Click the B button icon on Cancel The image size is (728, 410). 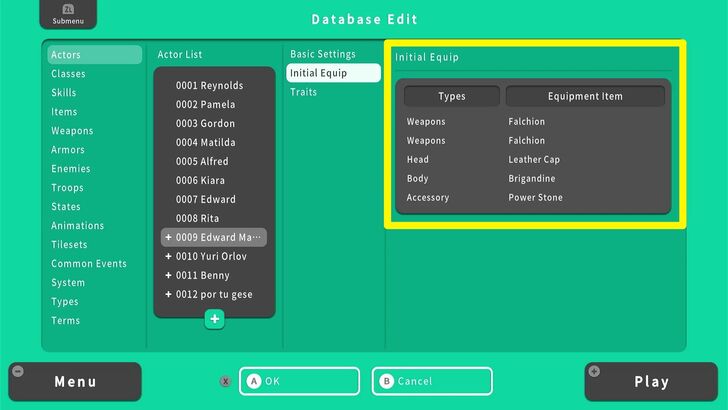coord(386,381)
